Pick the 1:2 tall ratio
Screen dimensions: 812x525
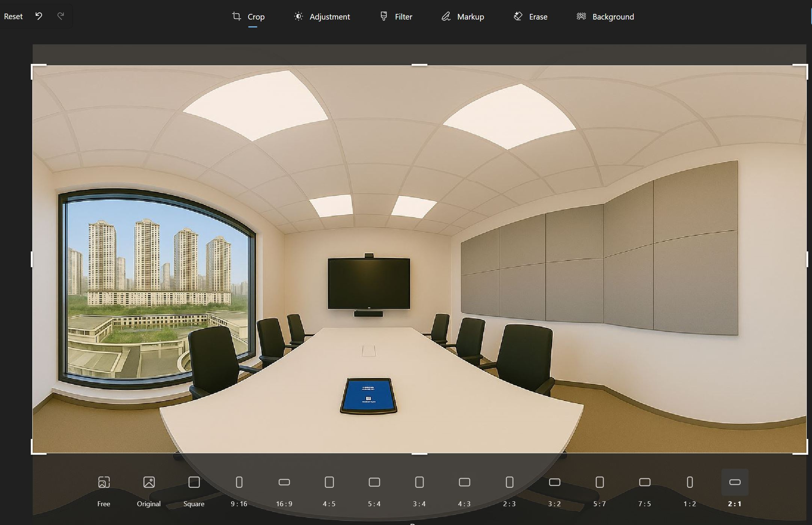pos(690,482)
